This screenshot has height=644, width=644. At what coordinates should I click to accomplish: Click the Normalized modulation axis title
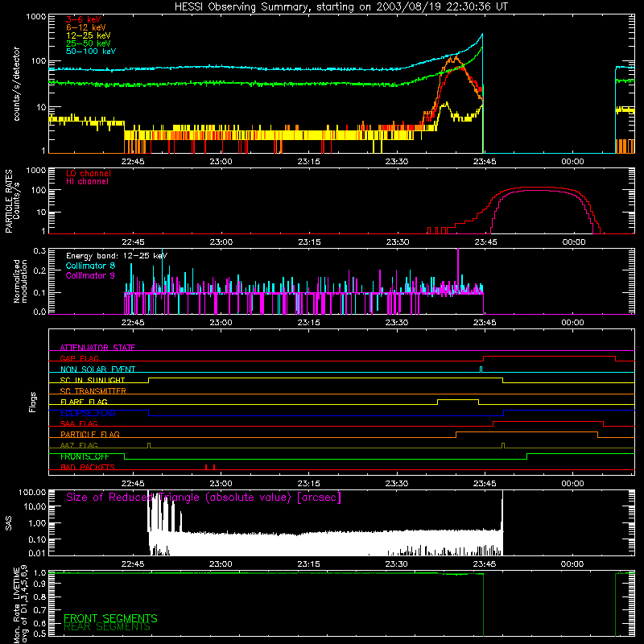coord(20,281)
